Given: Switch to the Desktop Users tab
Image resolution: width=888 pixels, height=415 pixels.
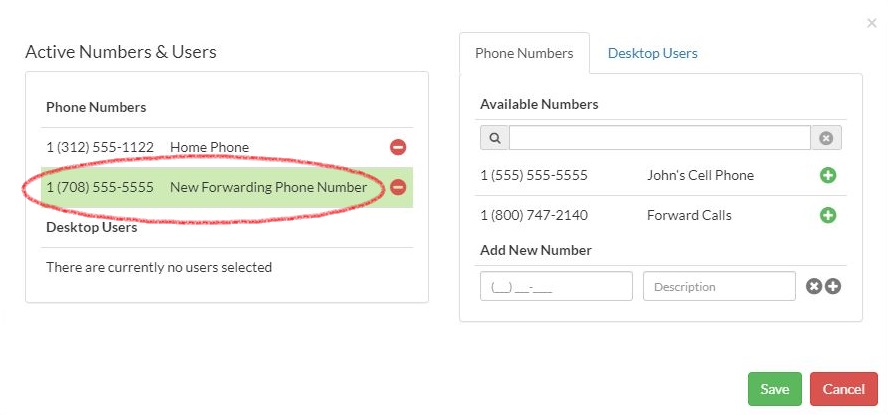Looking at the screenshot, I should tap(652, 53).
